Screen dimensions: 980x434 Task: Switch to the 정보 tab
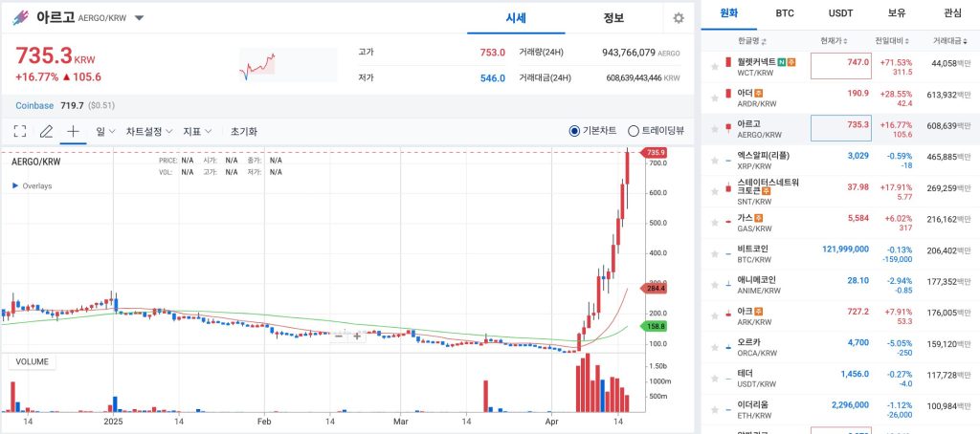[613, 17]
